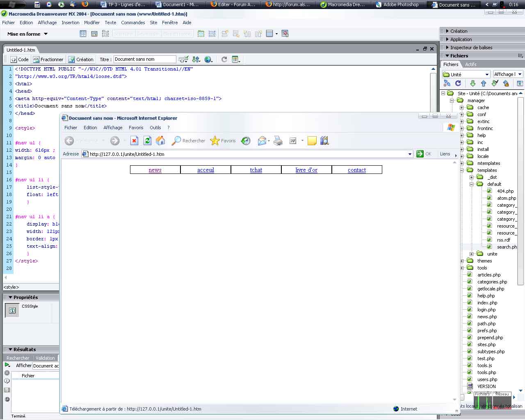Open the Unité site dropdown

pyautogui.click(x=466, y=74)
